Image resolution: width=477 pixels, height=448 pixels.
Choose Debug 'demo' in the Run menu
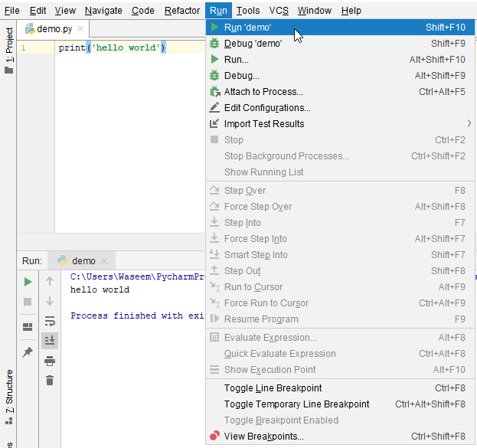point(253,44)
